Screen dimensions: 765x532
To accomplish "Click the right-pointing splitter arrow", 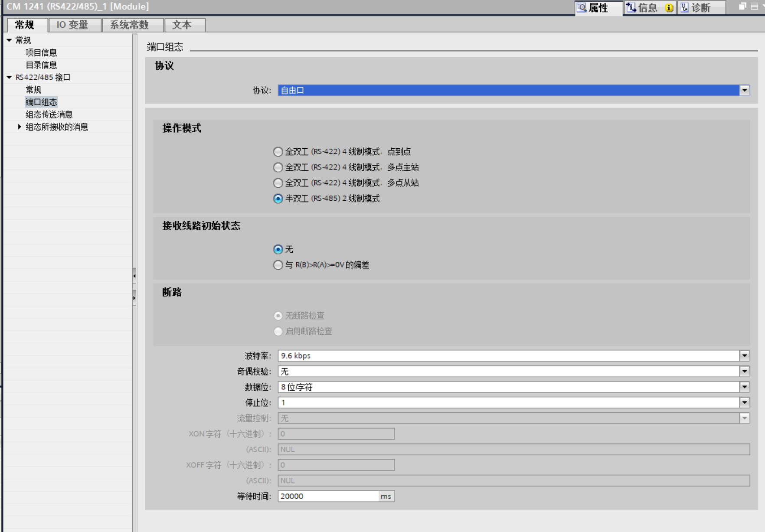I will point(134,298).
